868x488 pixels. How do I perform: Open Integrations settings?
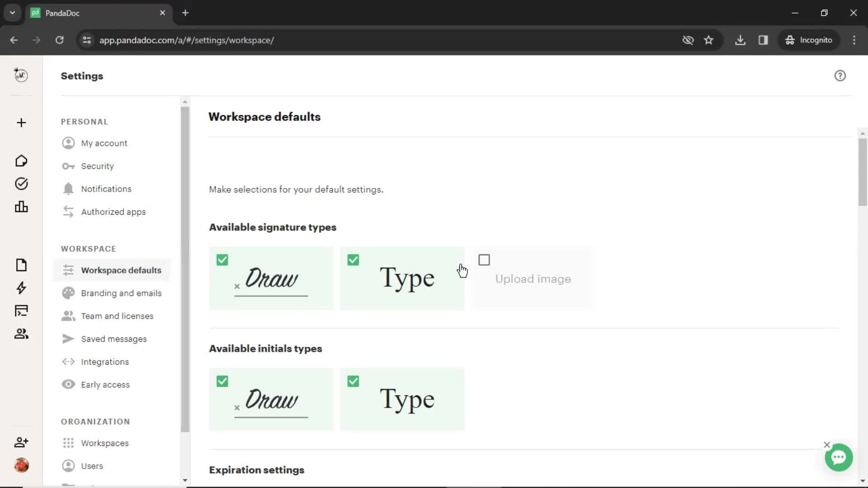[105, 362]
